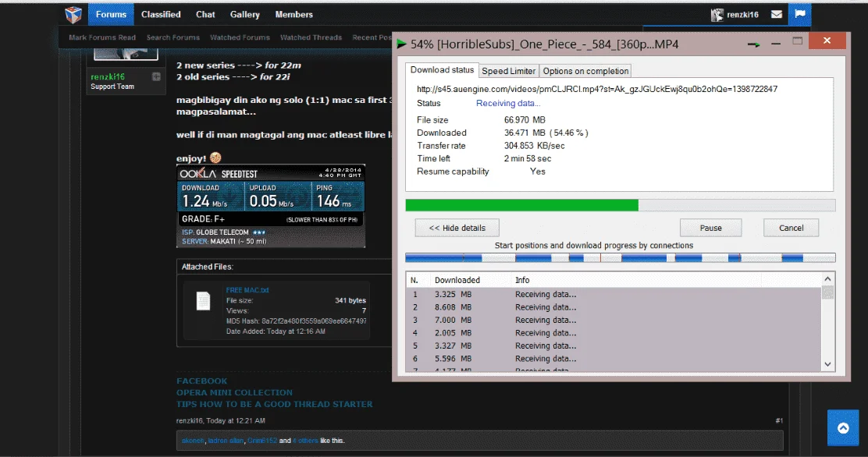Pause the download

[x=711, y=228]
